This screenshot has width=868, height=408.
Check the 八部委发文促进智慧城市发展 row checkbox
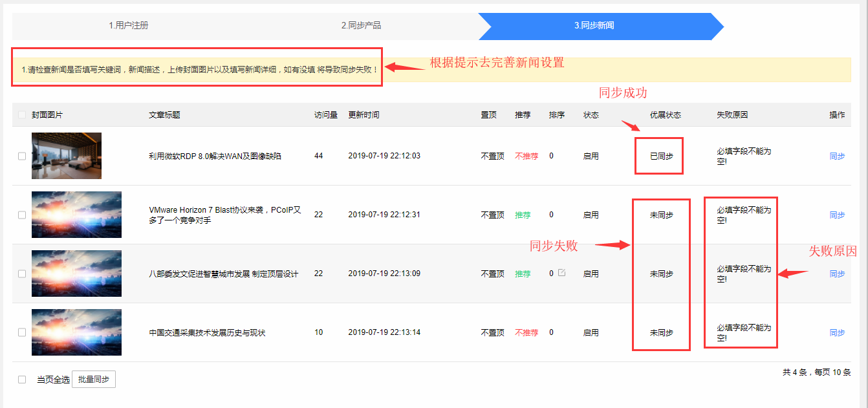pyautogui.click(x=22, y=274)
